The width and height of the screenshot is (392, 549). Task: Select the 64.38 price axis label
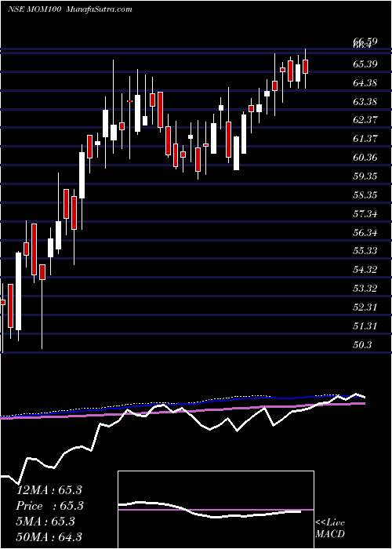coord(365,83)
